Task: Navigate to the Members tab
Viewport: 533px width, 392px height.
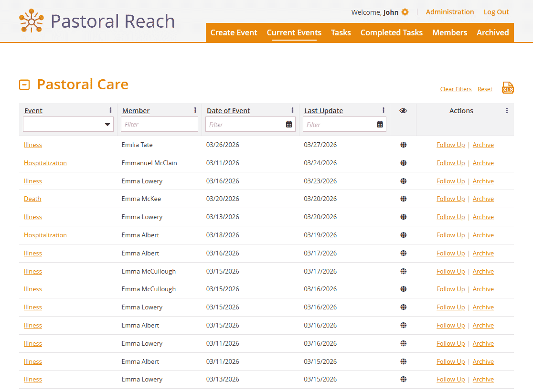Action: tap(450, 32)
